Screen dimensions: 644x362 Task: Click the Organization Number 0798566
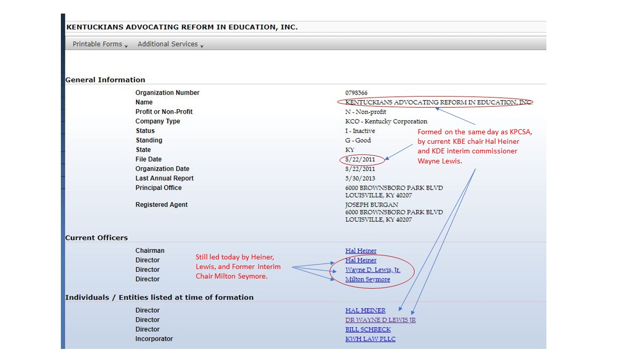tap(356, 93)
